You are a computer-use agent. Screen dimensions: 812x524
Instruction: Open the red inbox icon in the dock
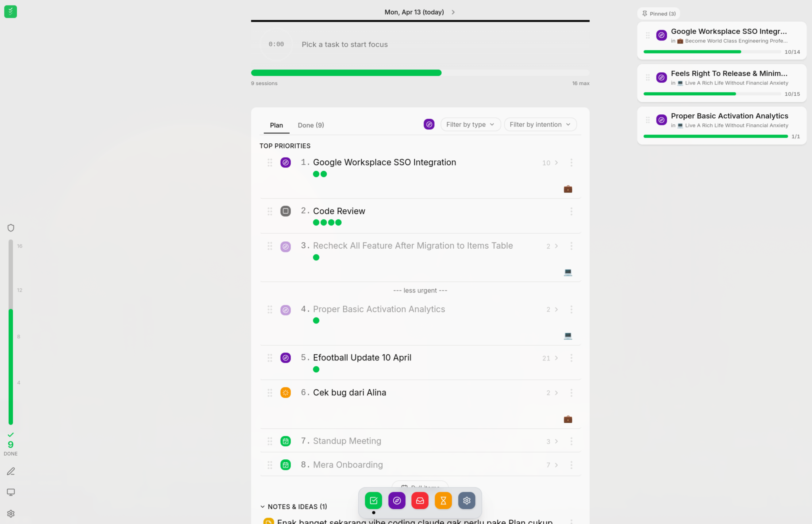click(420, 501)
